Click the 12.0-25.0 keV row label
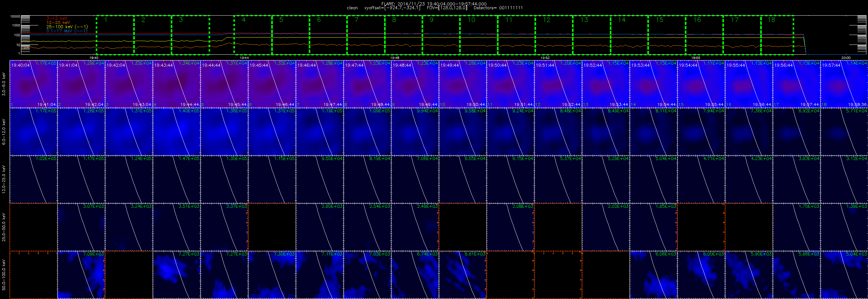 4,179
